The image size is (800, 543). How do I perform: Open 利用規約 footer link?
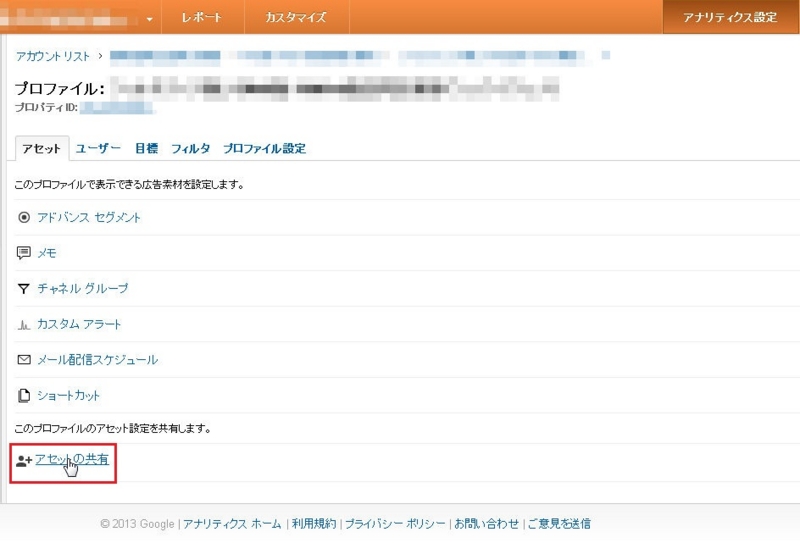pyautogui.click(x=314, y=524)
